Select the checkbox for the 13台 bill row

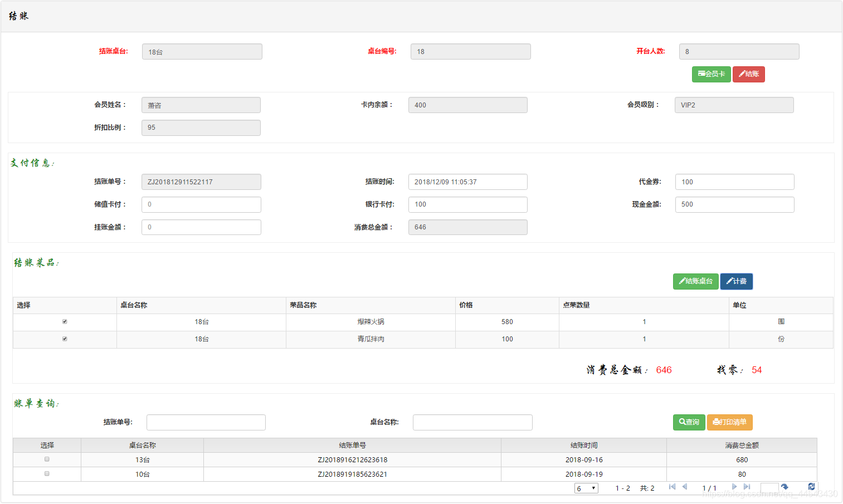pos(47,459)
